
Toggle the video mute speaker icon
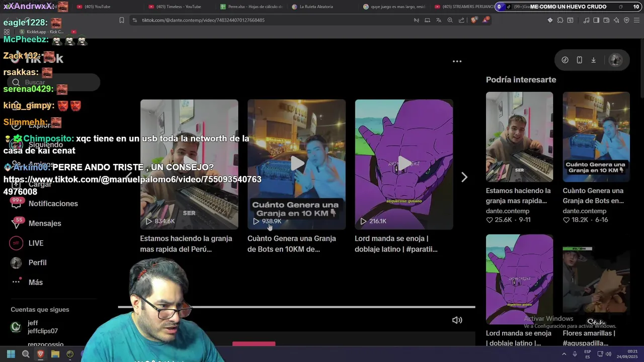point(457,320)
